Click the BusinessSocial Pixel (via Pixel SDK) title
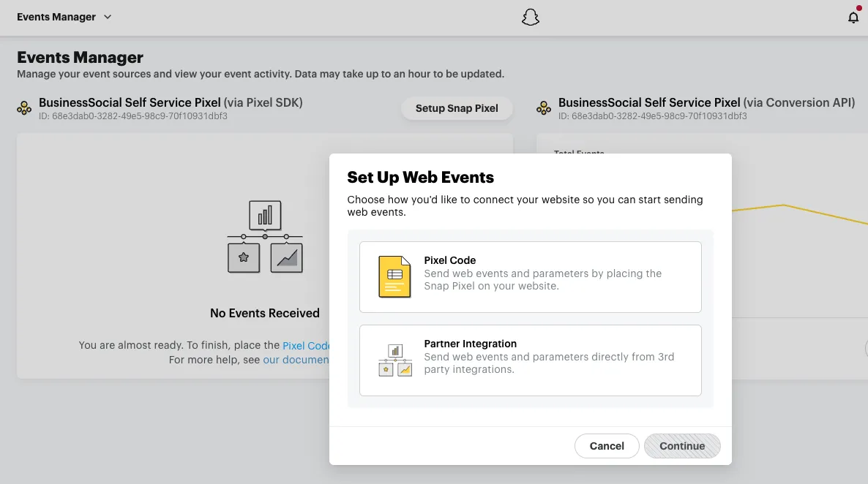Image resolution: width=868 pixels, height=484 pixels. click(x=171, y=102)
